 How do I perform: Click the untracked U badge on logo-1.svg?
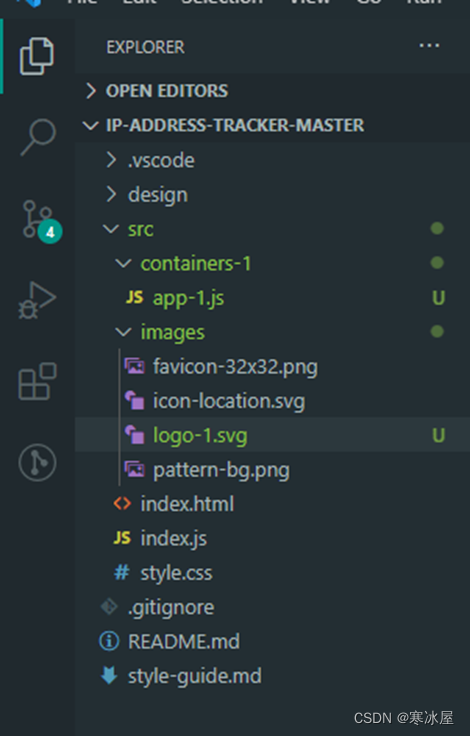[x=439, y=435]
